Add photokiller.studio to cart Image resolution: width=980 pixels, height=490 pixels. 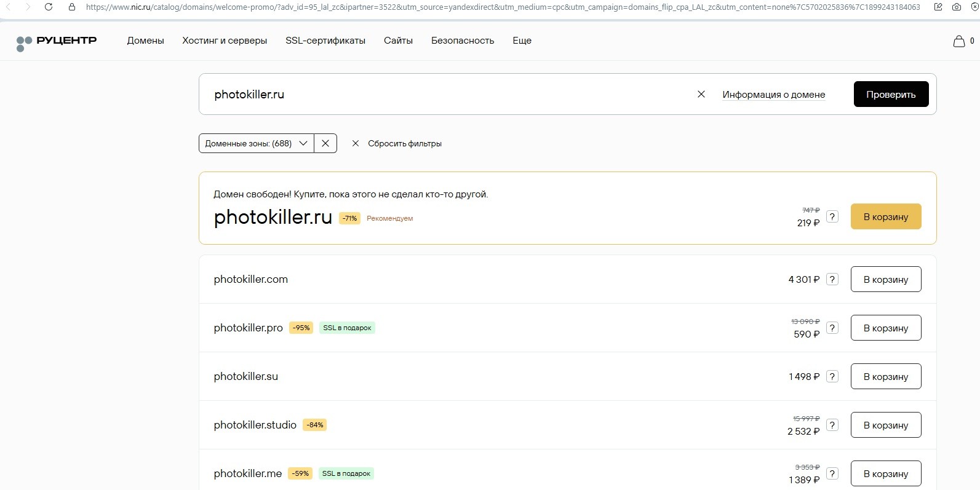click(x=886, y=425)
